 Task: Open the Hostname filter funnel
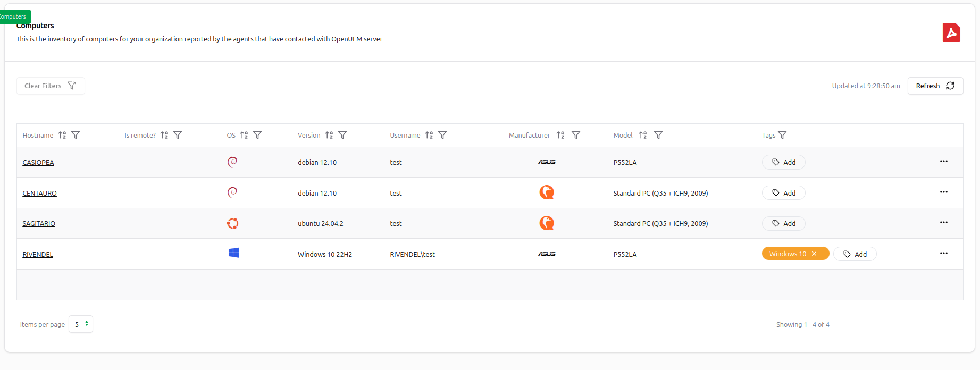pyautogui.click(x=76, y=135)
